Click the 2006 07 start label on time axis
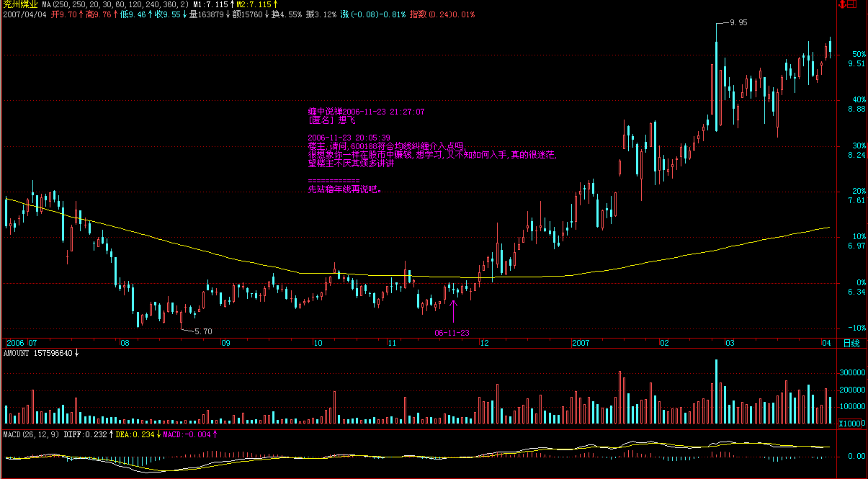 tap(22, 343)
